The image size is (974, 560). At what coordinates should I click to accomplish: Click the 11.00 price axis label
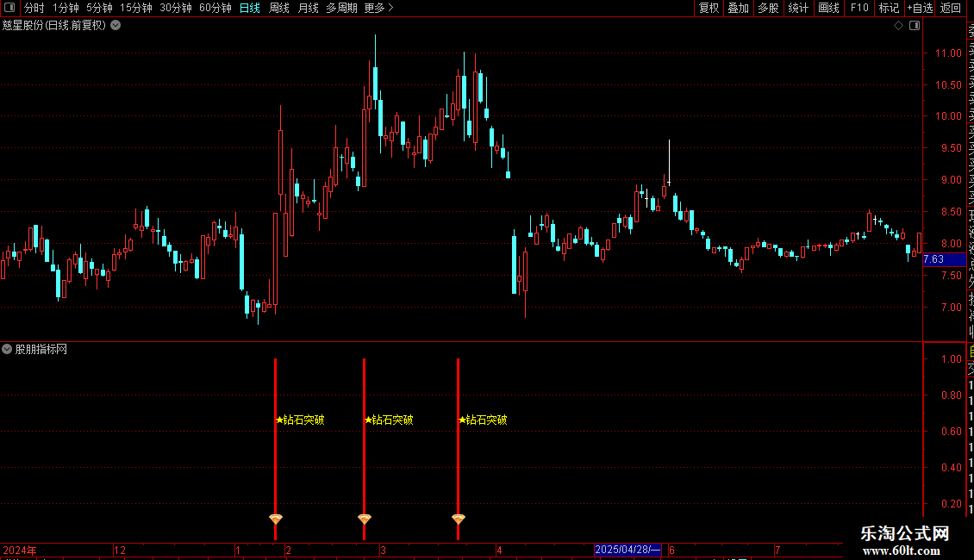pos(948,53)
